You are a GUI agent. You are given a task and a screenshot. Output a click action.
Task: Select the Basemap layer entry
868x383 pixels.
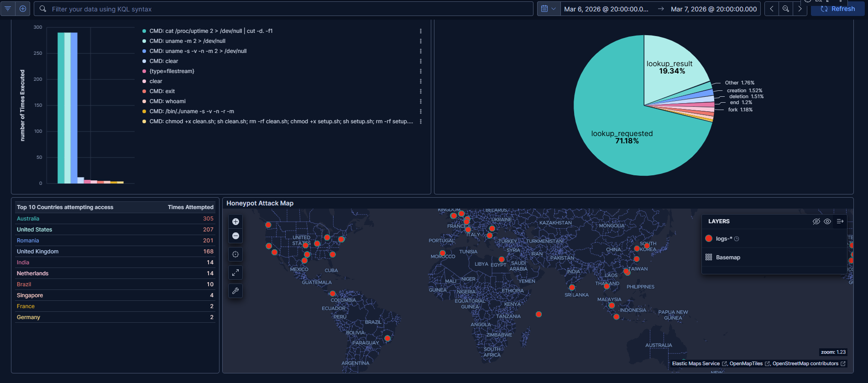point(728,257)
